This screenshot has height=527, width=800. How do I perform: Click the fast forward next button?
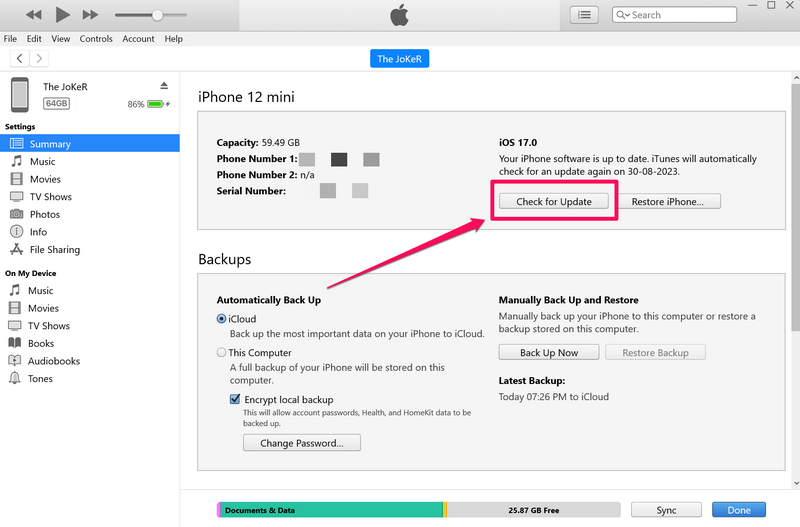[x=90, y=15]
